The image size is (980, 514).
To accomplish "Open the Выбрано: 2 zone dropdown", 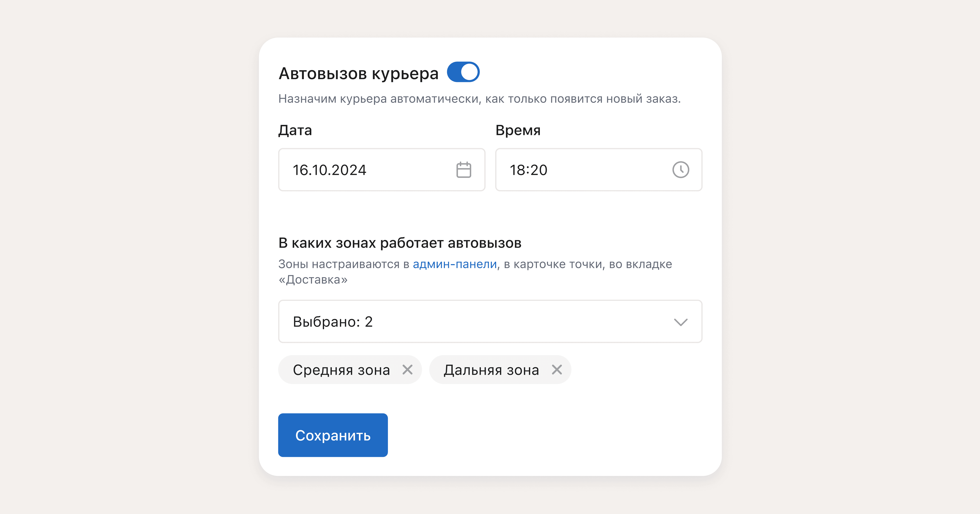I will point(457,322).
